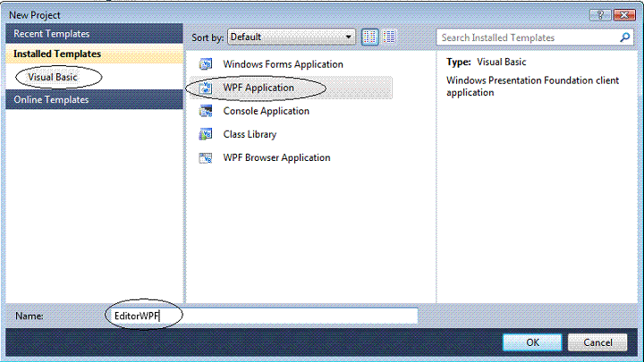Open the Online Templates section
Image resolution: width=644 pixels, height=362 pixels.
(94, 100)
